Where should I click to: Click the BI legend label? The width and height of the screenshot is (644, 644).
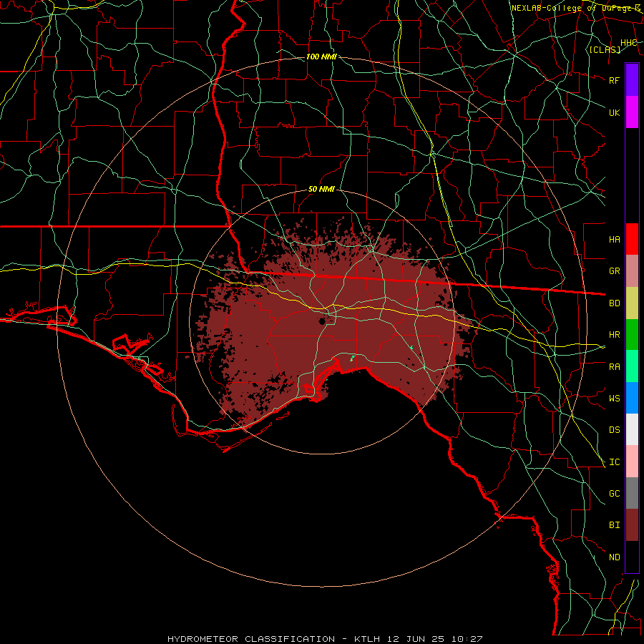(615, 525)
